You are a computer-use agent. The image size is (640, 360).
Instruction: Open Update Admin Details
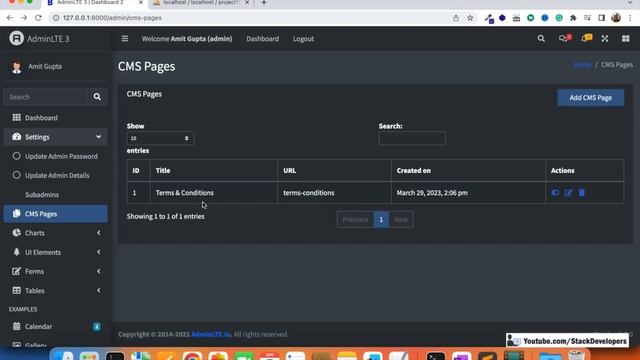click(56, 175)
